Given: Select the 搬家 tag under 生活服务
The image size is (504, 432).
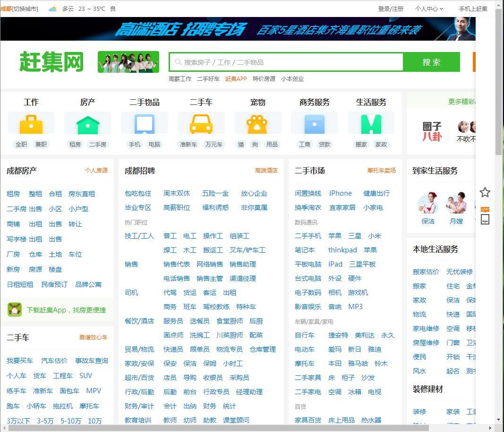Looking at the screenshot, I should pyautogui.click(x=361, y=145).
